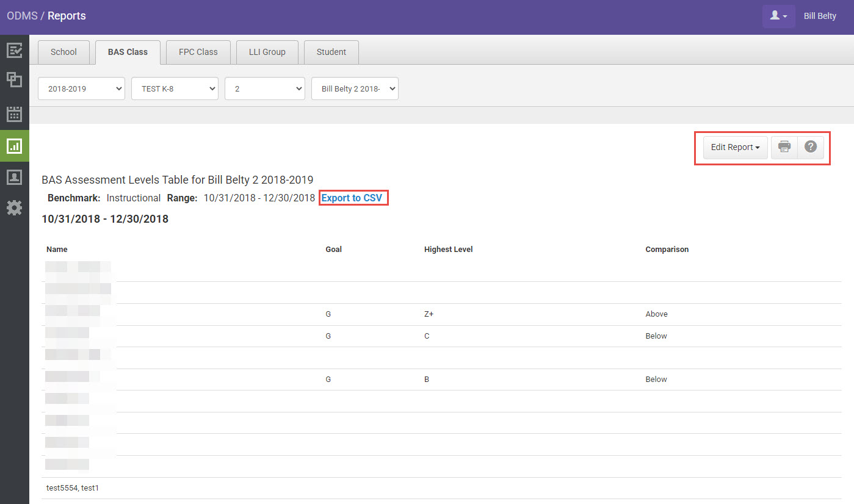The height and width of the screenshot is (504, 854).
Task: Open the settings gear in sidebar
Action: (x=14, y=208)
